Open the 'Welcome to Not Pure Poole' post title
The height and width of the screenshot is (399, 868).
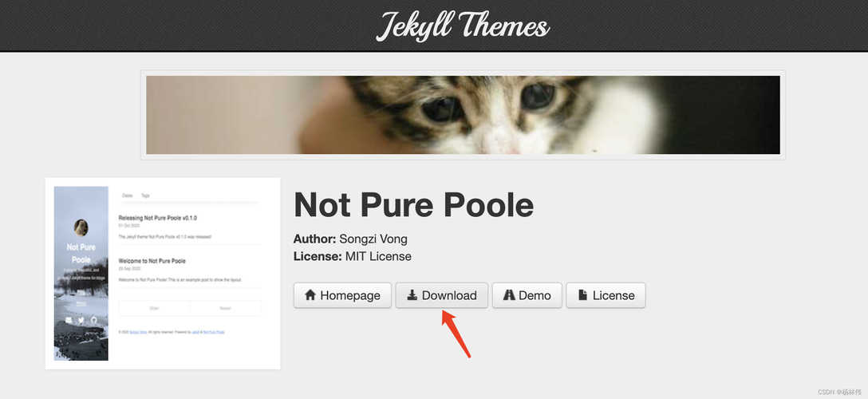click(152, 261)
